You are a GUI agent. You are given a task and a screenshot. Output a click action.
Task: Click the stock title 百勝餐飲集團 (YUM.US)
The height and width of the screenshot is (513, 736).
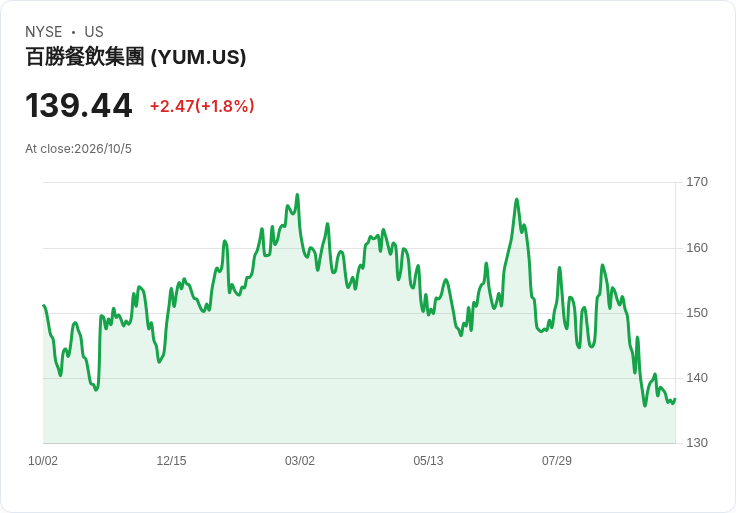click(136, 57)
